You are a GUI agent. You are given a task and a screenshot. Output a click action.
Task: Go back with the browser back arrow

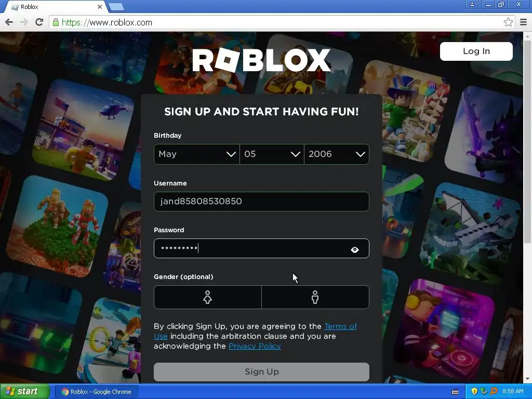pyautogui.click(x=9, y=22)
